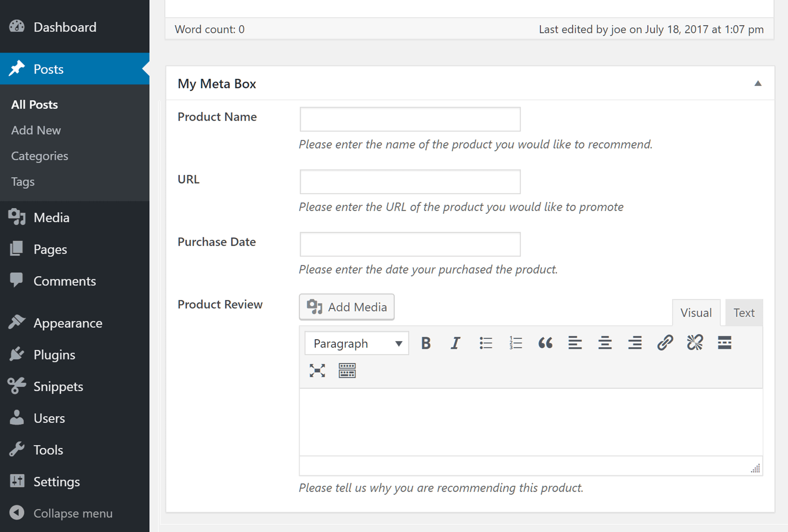Click the remove link icon
Image resolution: width=788 pixels, height=532 pixels.
[695, 343]
